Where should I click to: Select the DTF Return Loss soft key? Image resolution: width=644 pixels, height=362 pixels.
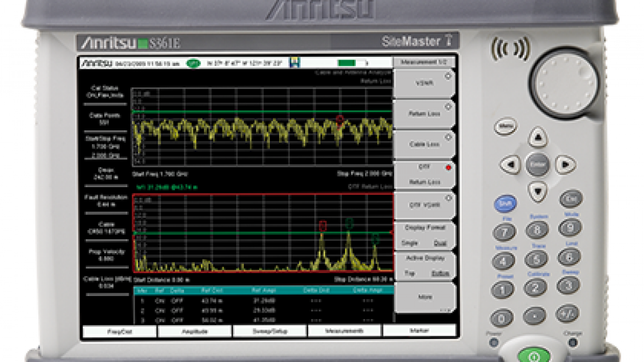coord(425,175)
